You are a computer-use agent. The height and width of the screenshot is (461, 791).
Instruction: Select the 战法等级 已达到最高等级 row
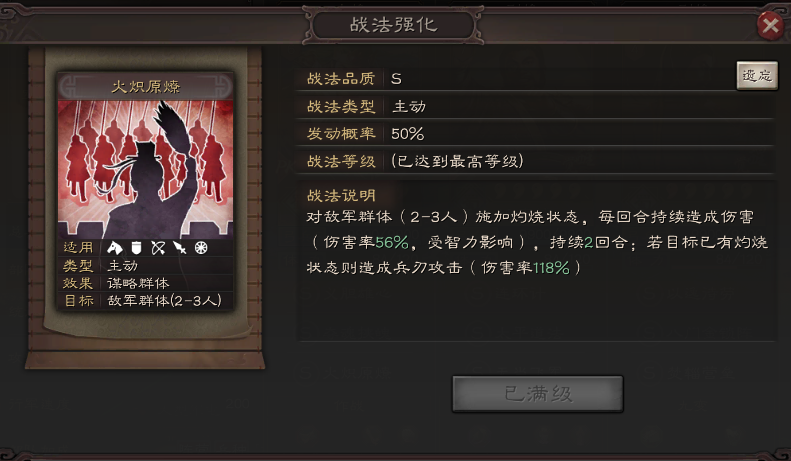[536, 161]
